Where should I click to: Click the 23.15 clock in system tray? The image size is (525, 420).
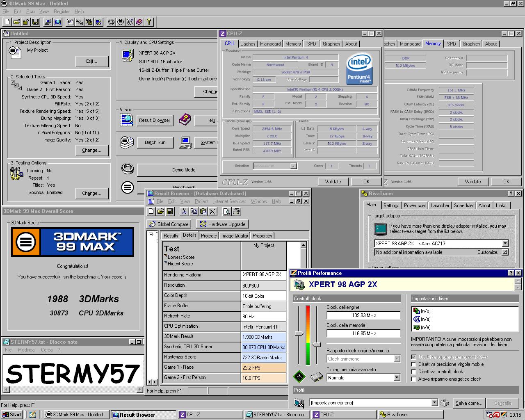515,415
